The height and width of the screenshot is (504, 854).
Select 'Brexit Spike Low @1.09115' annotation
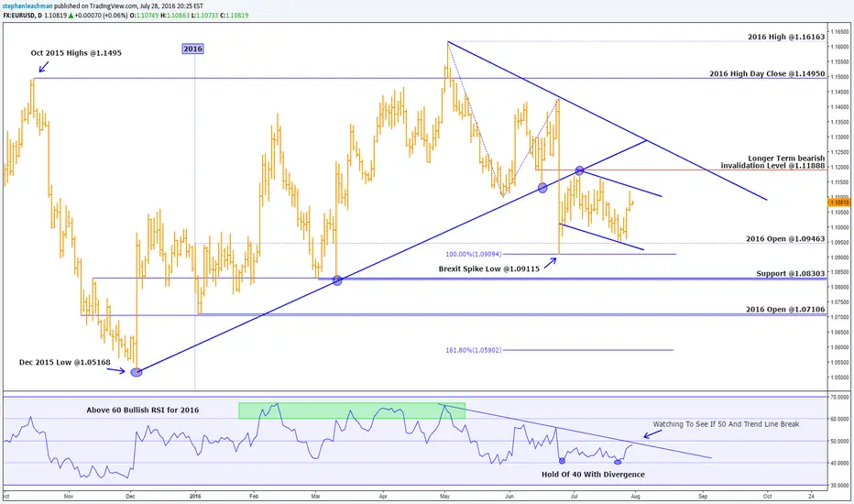tap(489, 268)
